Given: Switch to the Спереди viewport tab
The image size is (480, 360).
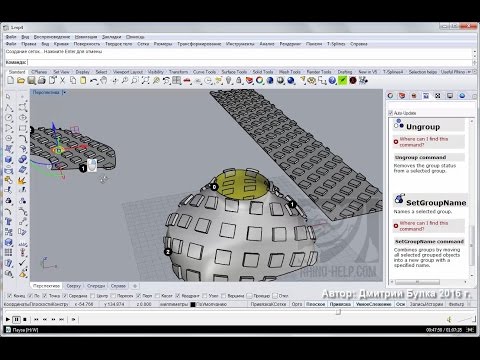Looking at the screenshot, I should (96, 286).
